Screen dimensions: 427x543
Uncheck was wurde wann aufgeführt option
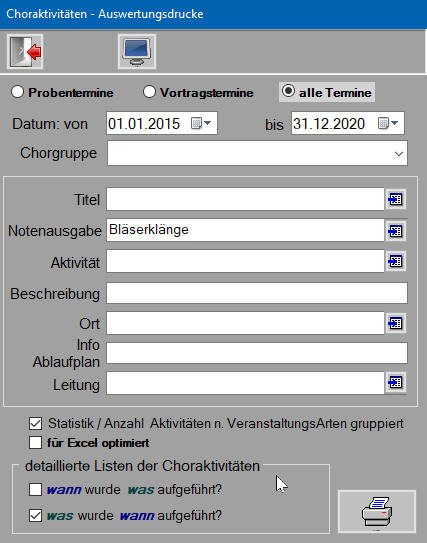(35, 516)
